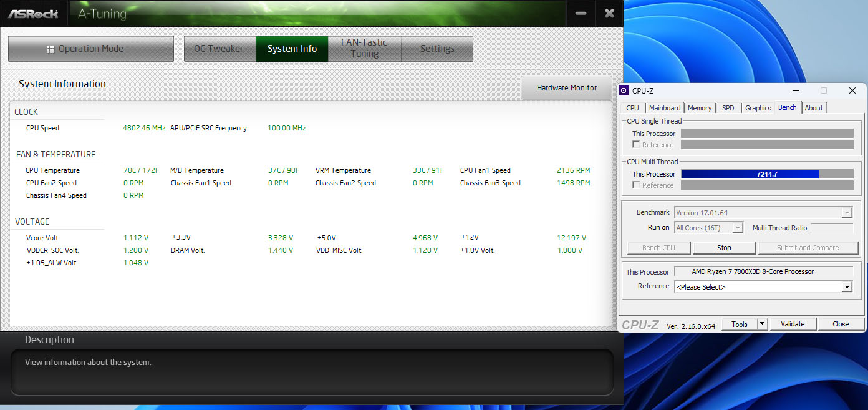Click Chassis Fan3 Speed value 1498 RPM
This screenshot has height=410, width=868.
click(573, 183)
